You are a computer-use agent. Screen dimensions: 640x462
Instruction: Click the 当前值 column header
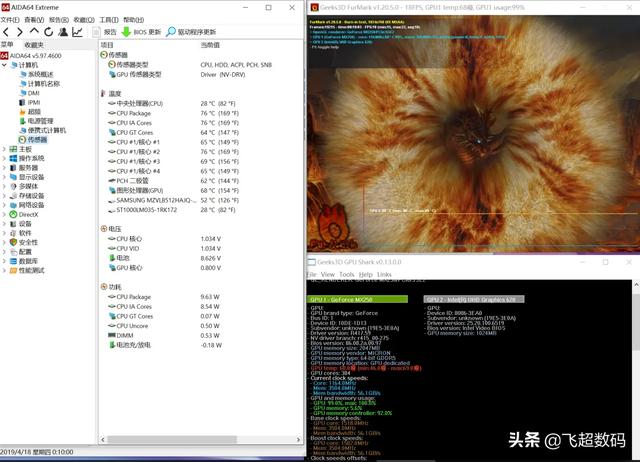[x=210, y=45]
